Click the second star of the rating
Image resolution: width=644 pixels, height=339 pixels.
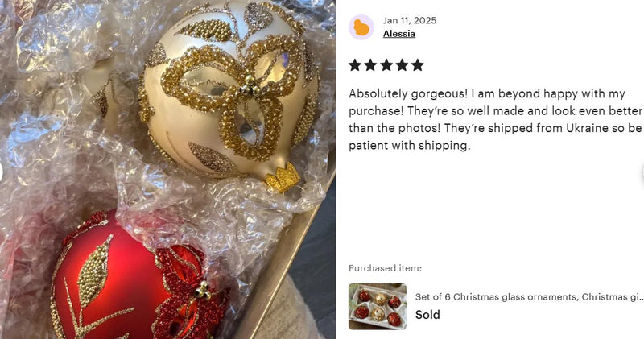coord(370,65)
